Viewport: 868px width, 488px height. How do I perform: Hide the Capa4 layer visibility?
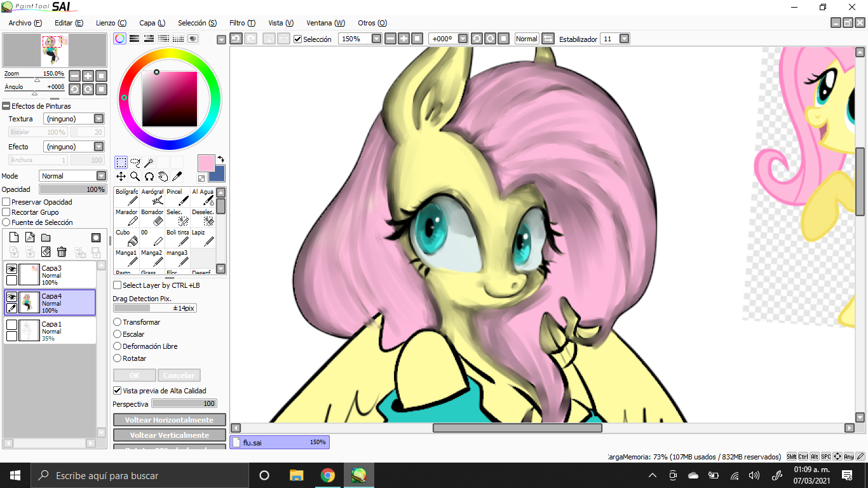tap(11, 297)
